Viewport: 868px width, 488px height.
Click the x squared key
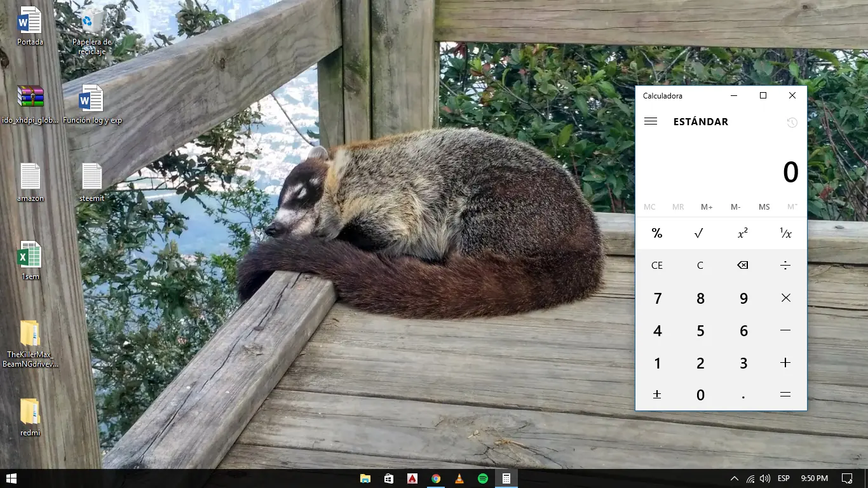[743, 233]
